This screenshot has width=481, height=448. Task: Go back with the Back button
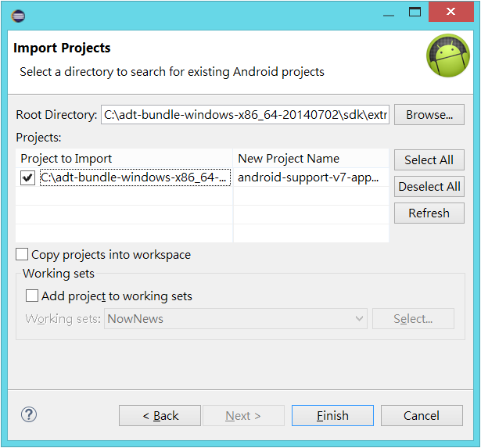click(160, 415)
